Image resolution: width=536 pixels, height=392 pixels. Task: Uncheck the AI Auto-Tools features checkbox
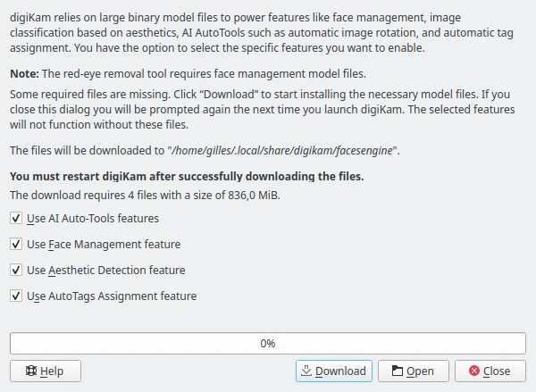[15, 218]
